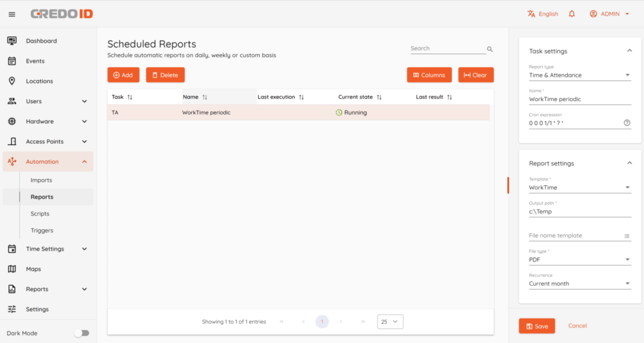
Task: Click the Dashboard monitor icon
Action: coord(12,41)
